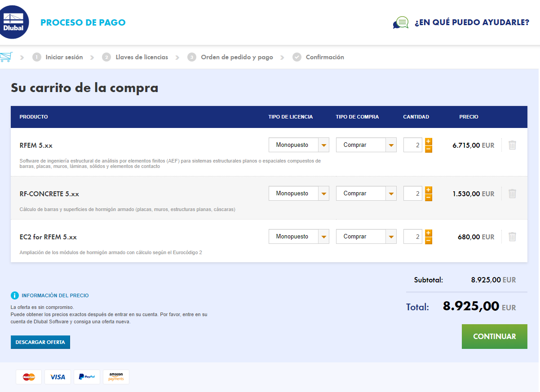Open the Monopuesto dropdown for EC2 for RFEM
The width and height of the screenshot is (540, 392).
click(299, 236)
